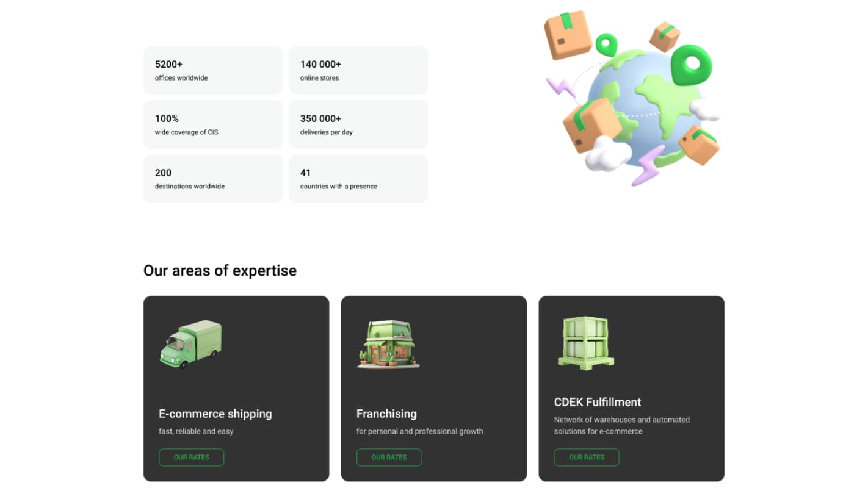Select the 200 destinations worldwide tile
Viewport: 868px width, 488px height.
click(213, 179)
